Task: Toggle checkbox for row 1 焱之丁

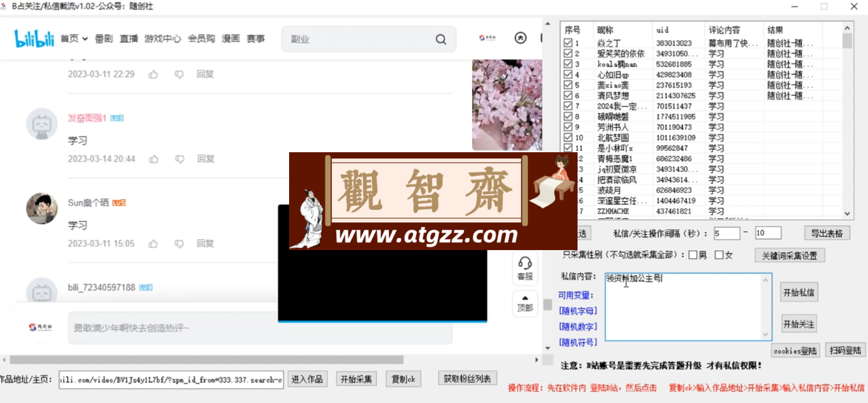Action: click(568, 43)
